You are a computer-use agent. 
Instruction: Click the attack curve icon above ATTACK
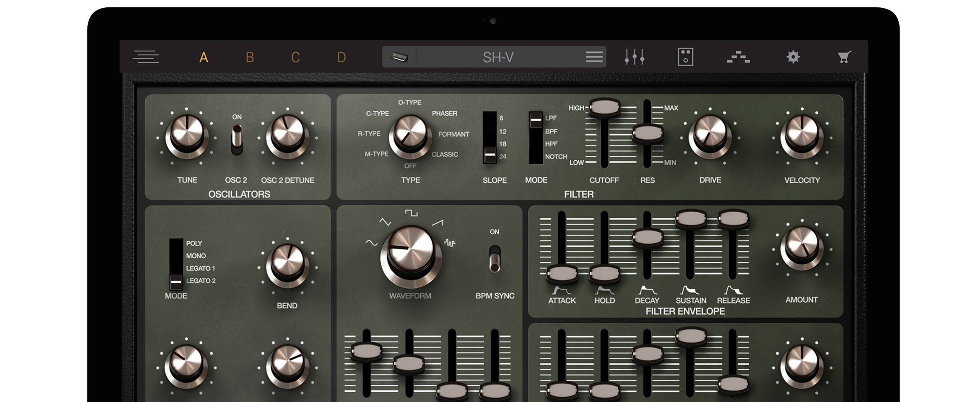click(x=562, y=290)
